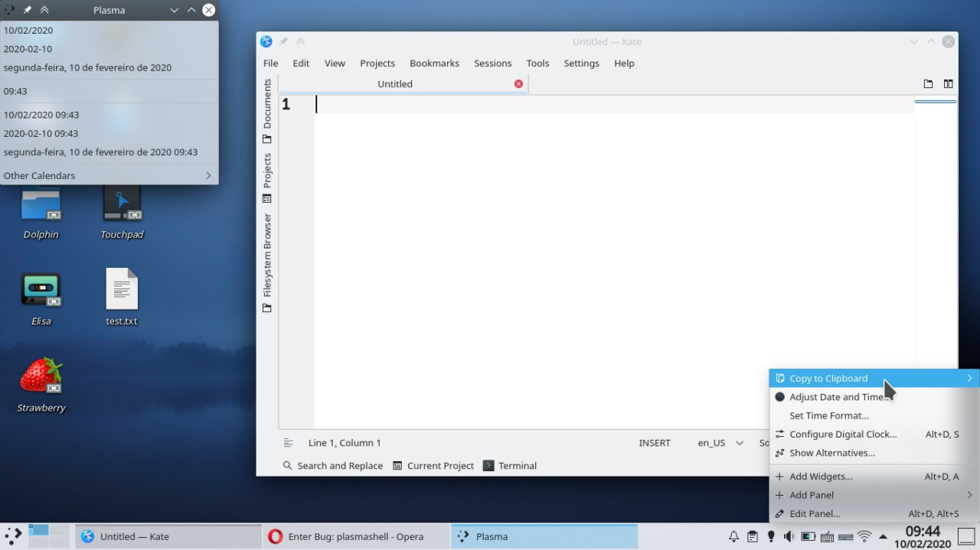The image size is (980, 550).
Task: Click Kate's split view icon
Action: tap(948, 84)
